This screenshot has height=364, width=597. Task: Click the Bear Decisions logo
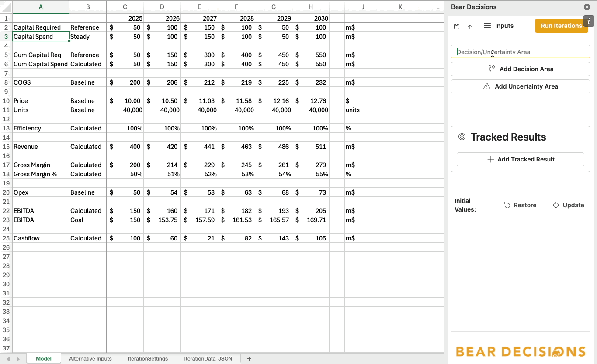tap(520, 351)
